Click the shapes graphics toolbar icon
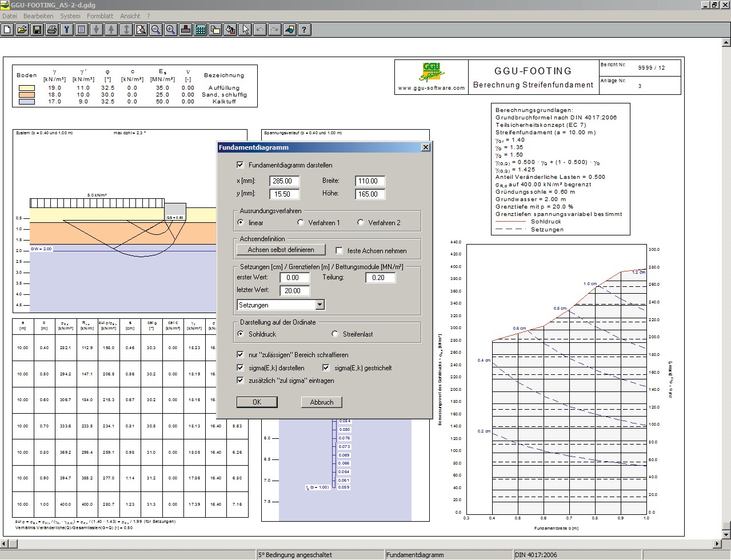731x560 pixels. 290,30
